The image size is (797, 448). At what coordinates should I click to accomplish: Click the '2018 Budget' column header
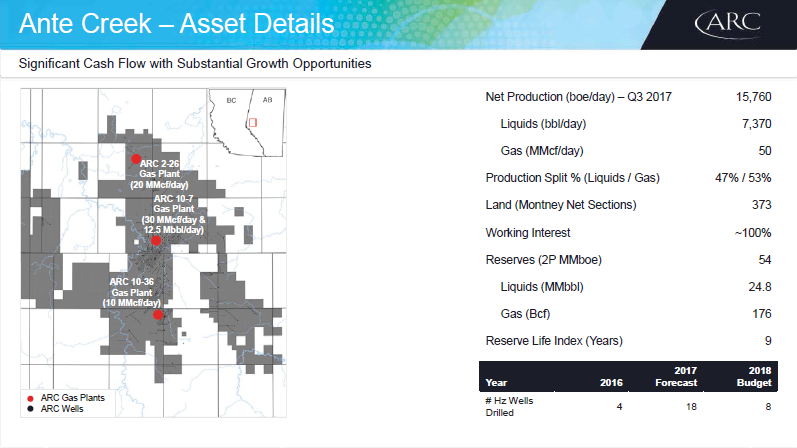tap(754, 377)
